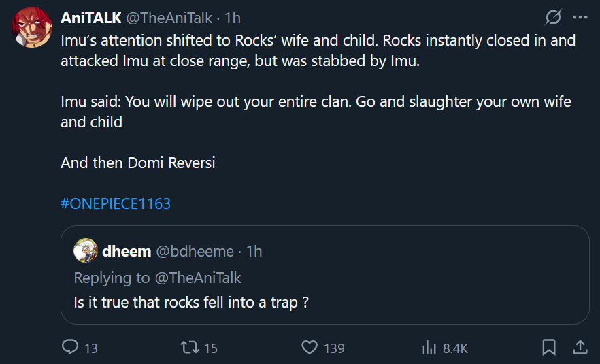The width and height of the screenshot is (600, 364).
Task: Click the @bdheeme handle
Action: (195, 251)
